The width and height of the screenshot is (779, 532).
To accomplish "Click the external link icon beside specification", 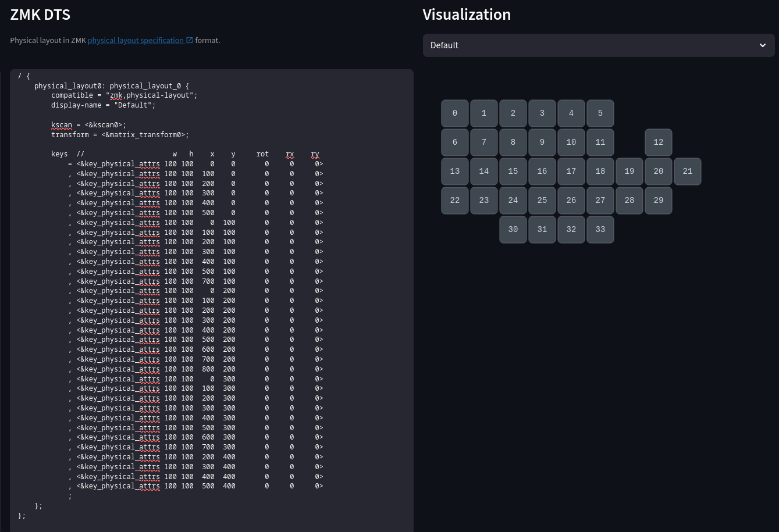I will tap(190, 41).
